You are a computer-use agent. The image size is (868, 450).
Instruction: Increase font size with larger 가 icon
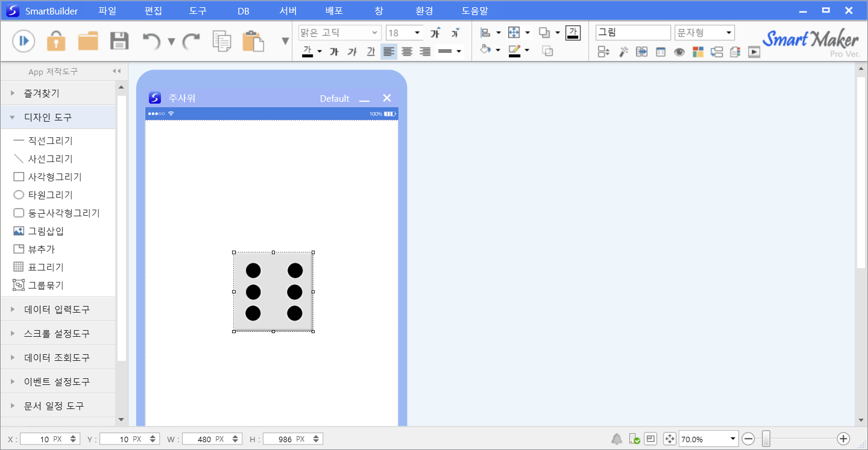pos(435,33)
